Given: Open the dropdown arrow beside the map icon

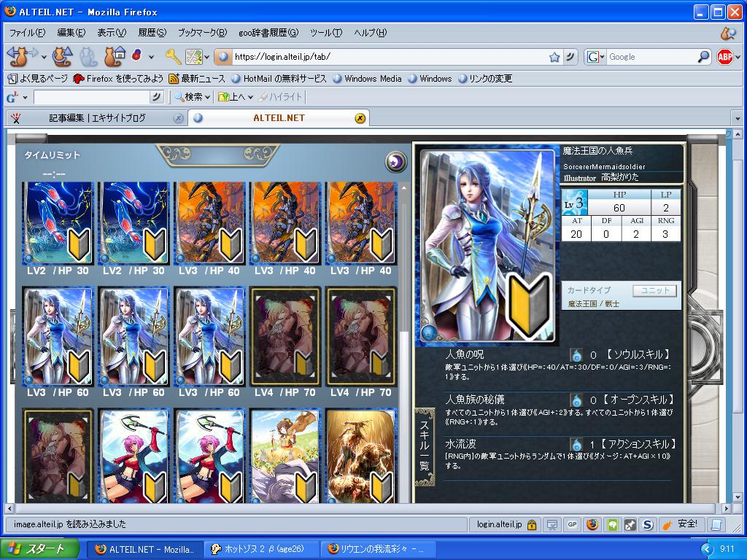Looking at the screenshot, I should (206, 57).
